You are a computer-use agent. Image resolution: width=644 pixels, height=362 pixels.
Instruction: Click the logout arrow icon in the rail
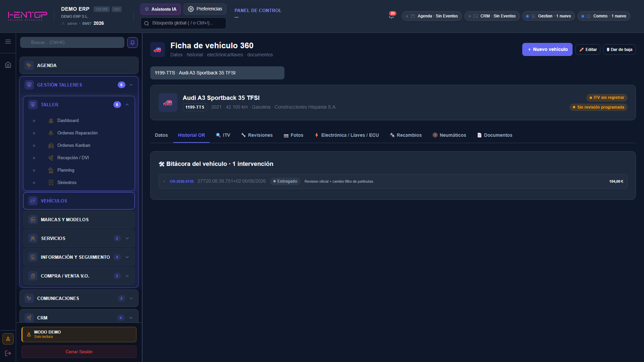tap(8, 353)
